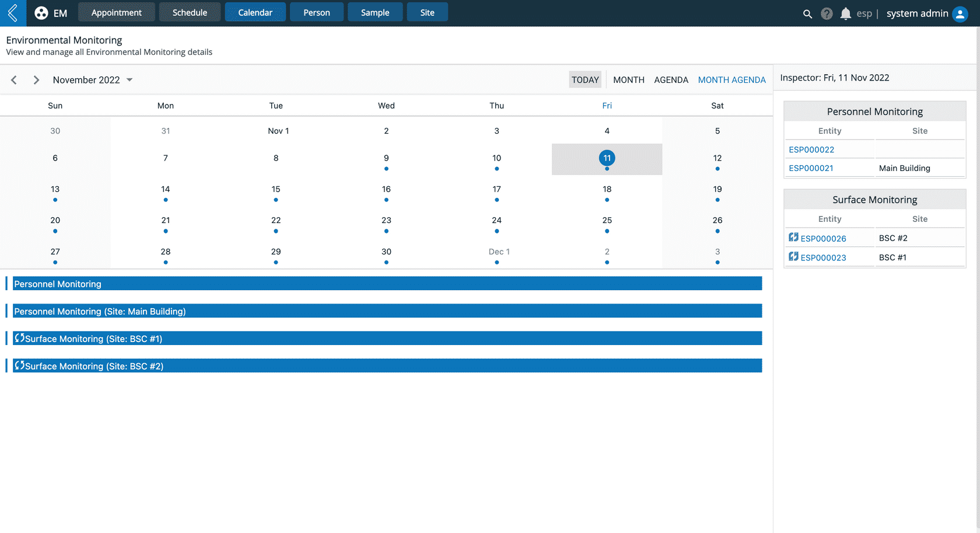
Task: Open the help question mark icon
Action: 827,13
